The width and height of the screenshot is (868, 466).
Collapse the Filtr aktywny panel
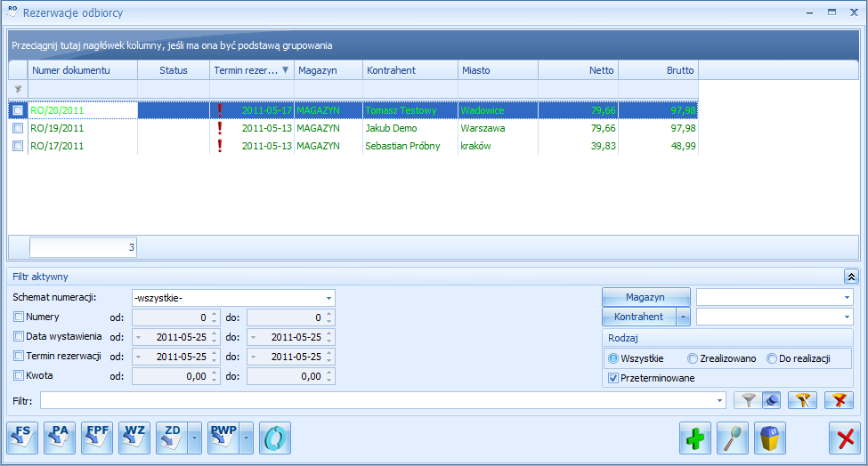pyautogui.click(x=851, y=277)
